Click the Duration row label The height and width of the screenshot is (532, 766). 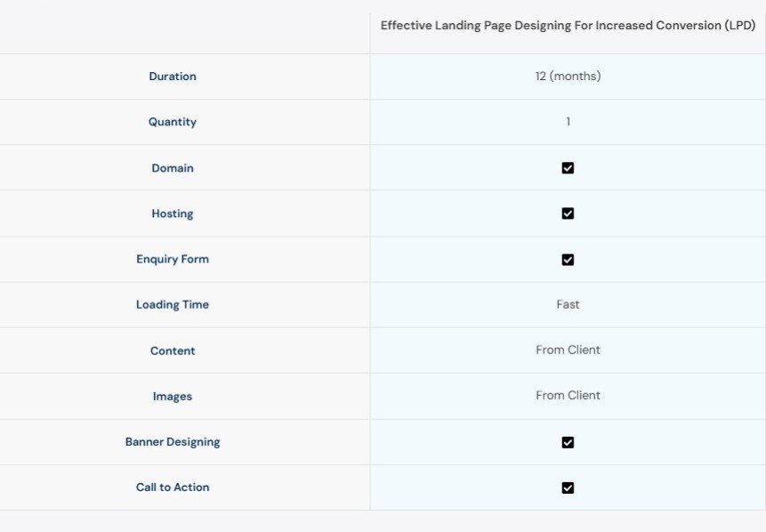point(173,77)
